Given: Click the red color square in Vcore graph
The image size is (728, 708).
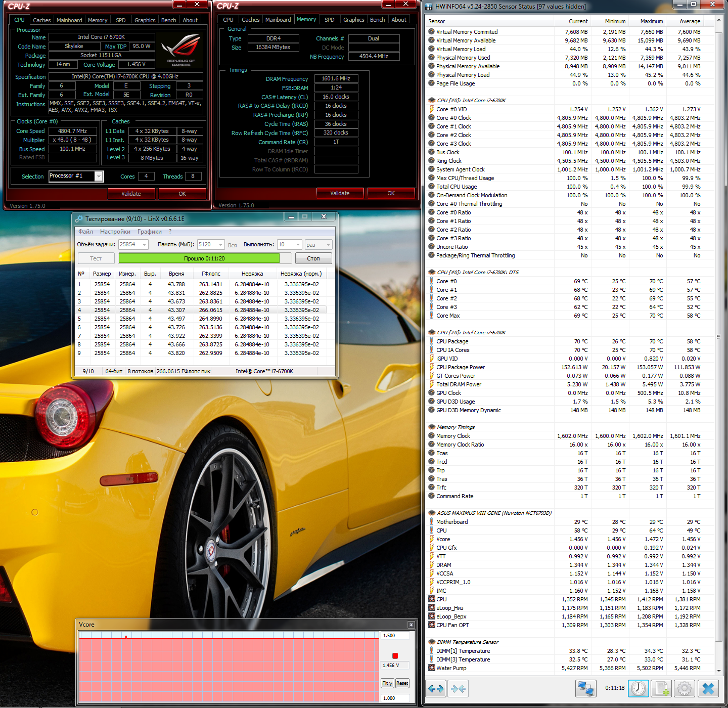Looking at the screenshot, I should tap(395, 656).
